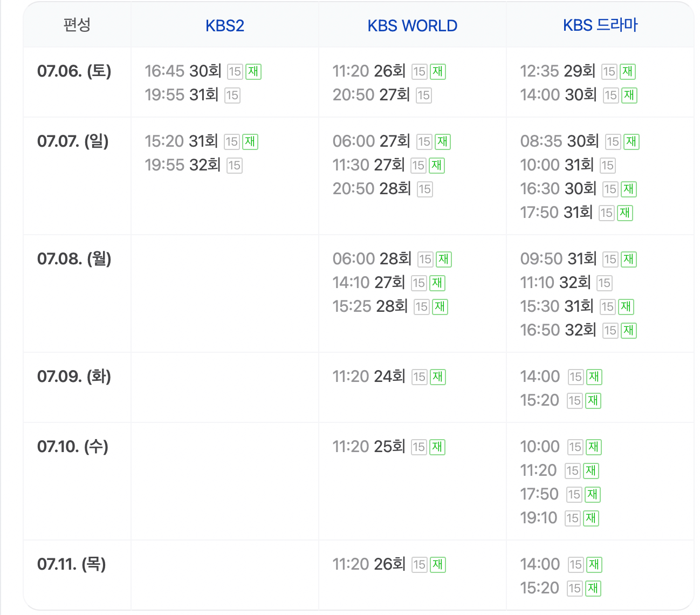Click the 11:20 24회 schedule entry
This screenshot has width=700, height=615.
pyautogui.click(x=369, y=377)
